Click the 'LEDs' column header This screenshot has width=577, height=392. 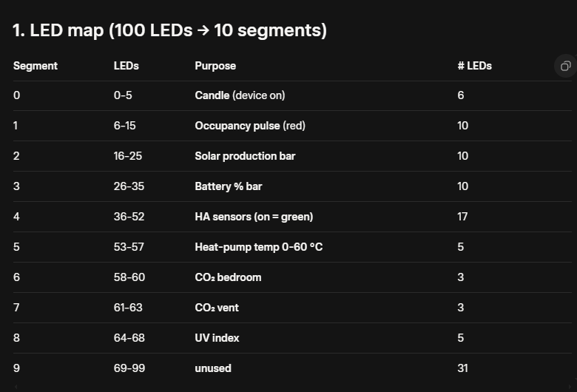click(x=126, y=66)
